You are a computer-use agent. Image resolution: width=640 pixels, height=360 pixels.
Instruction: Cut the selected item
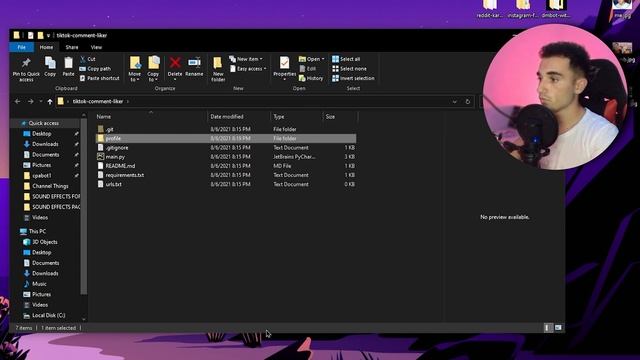[x=88, y=59]
